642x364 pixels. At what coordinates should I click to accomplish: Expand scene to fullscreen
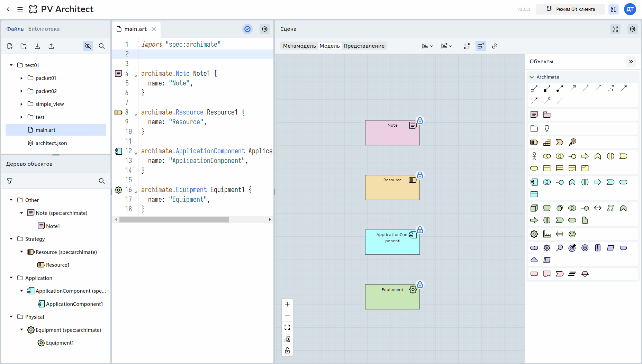[x=615, y=29]
